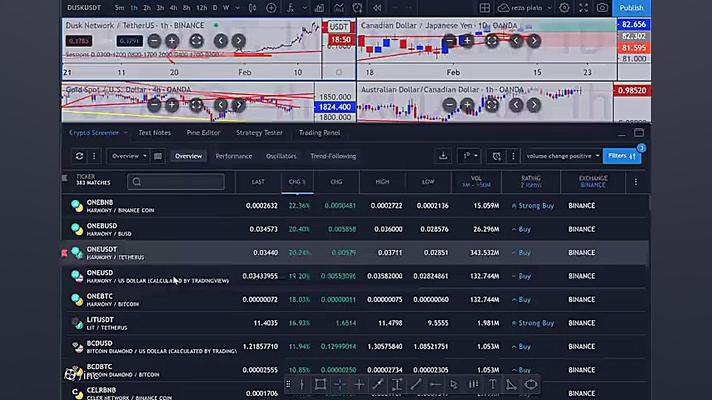
Task: Zoom out on the Australian Dollar/Canadian Dollar chart
Action: (450, 105)
